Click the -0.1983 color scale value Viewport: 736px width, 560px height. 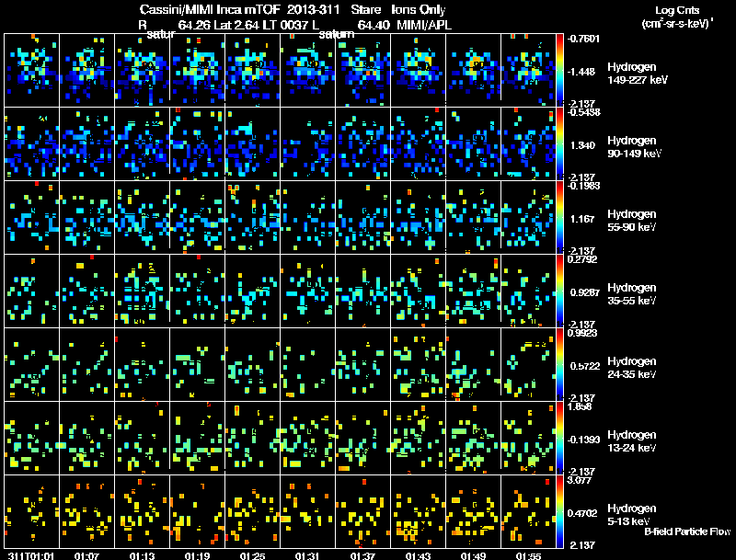[582, 186]
